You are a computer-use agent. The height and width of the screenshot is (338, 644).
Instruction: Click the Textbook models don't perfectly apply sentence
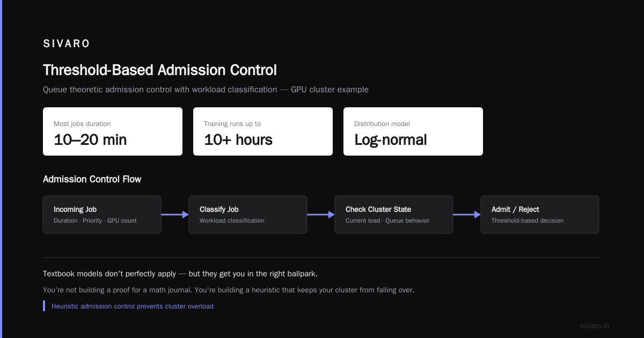point(180,274)
